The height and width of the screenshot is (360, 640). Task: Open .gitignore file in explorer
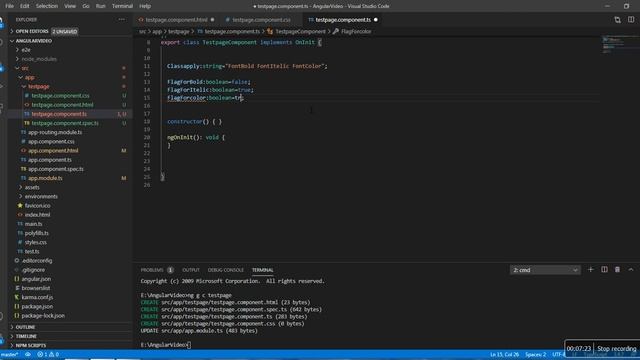point(33,270)
